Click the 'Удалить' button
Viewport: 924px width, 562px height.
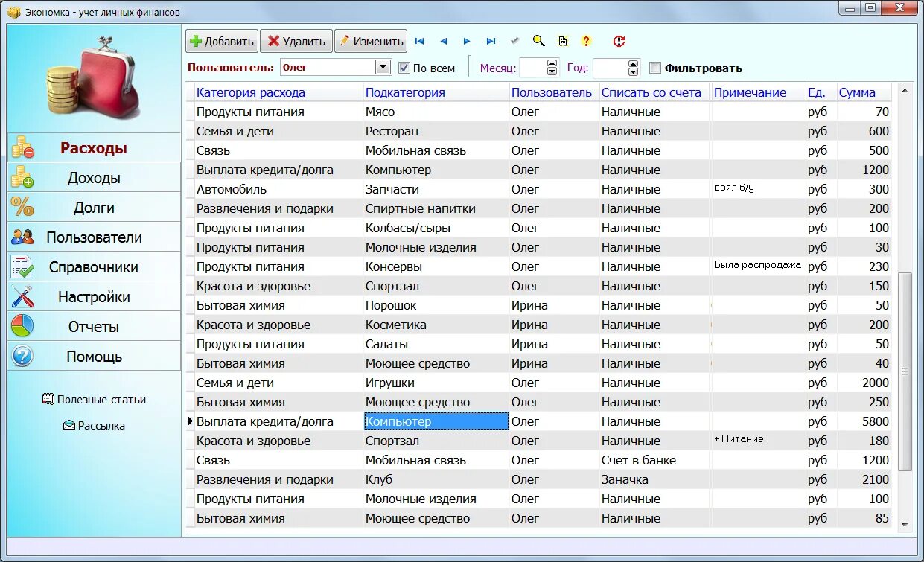296,42
